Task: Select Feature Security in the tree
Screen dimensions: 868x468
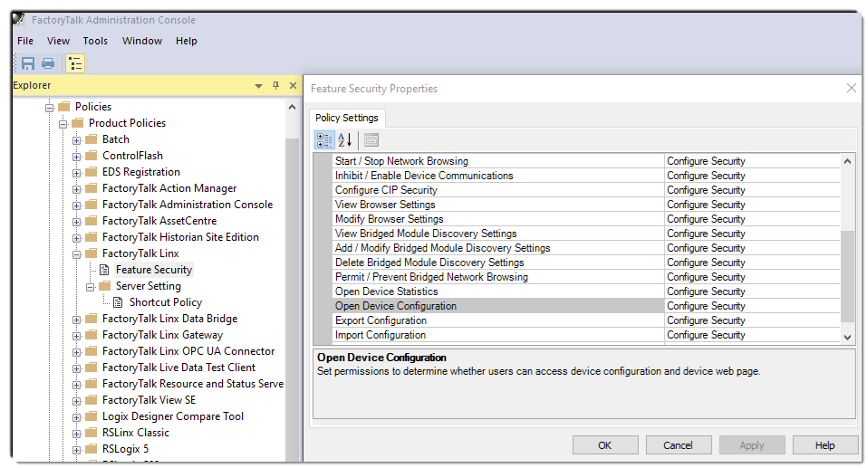Action: coord(154,270)
